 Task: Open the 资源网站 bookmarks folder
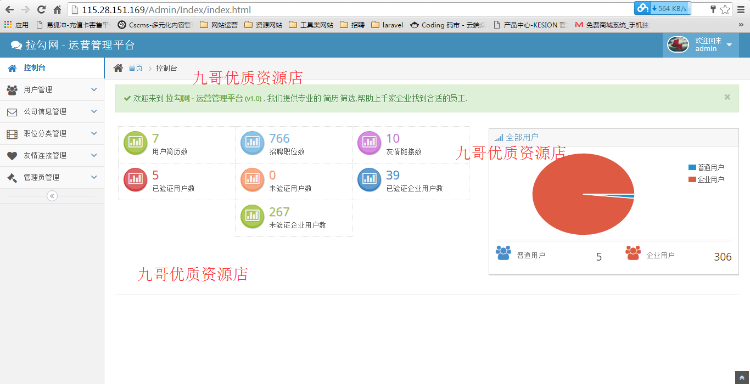tap(263, 25)
